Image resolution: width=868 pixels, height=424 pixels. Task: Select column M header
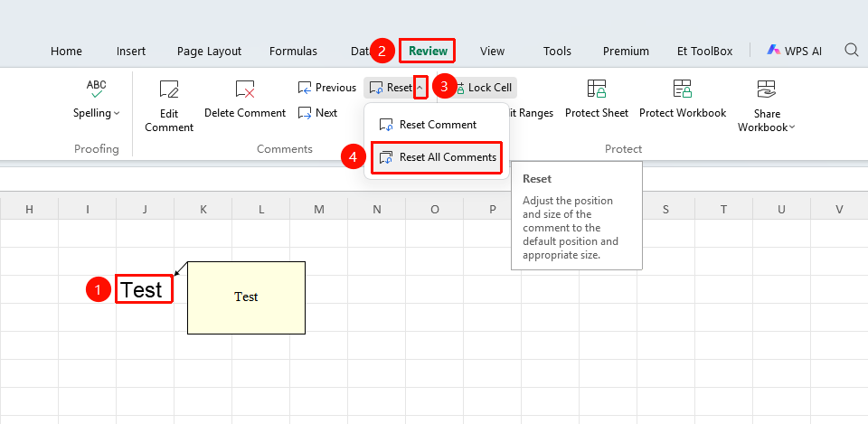coord(319,209)
